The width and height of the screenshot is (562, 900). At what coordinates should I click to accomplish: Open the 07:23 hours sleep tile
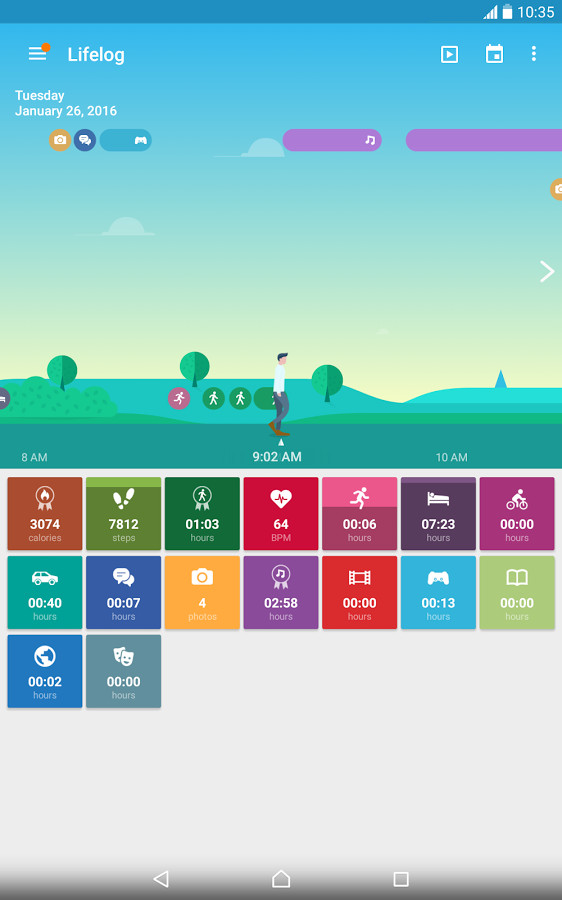(438, 513)
